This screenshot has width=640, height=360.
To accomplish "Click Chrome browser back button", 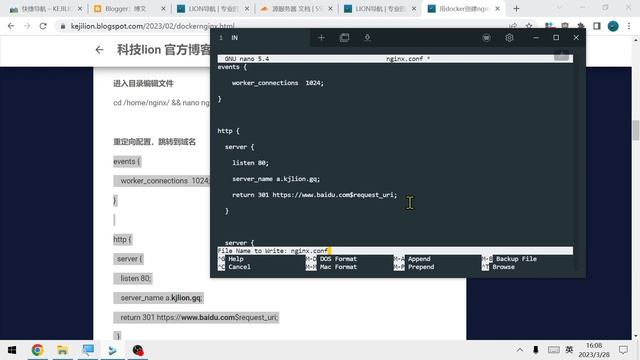I will click(x=11, y=26).
